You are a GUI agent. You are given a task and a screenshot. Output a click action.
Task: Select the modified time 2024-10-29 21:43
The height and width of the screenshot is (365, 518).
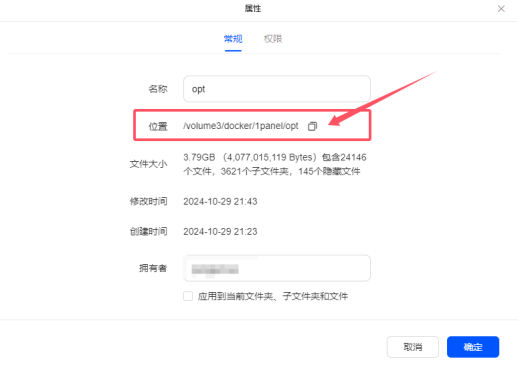click(220, 202)
